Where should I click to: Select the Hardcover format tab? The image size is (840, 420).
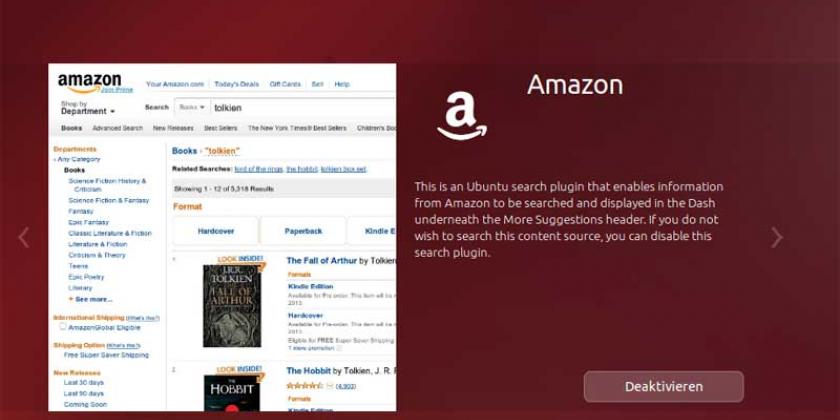216,231
